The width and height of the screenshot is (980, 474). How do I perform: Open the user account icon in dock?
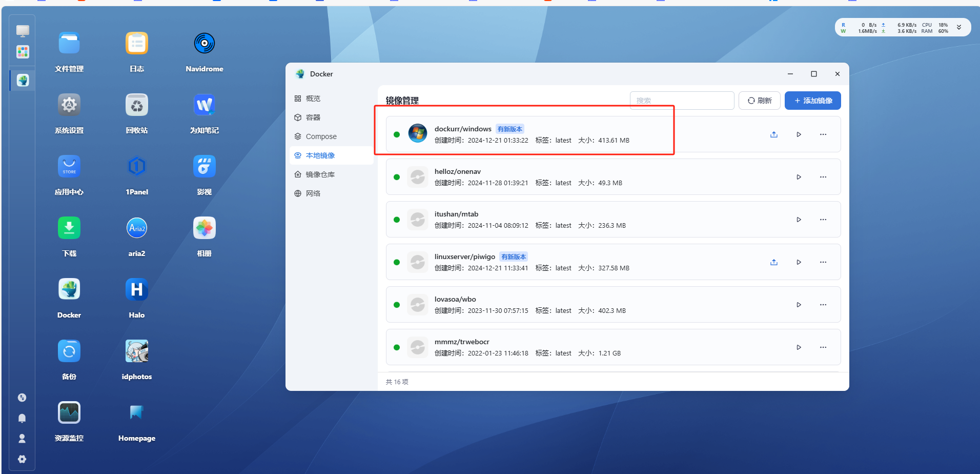22,439
